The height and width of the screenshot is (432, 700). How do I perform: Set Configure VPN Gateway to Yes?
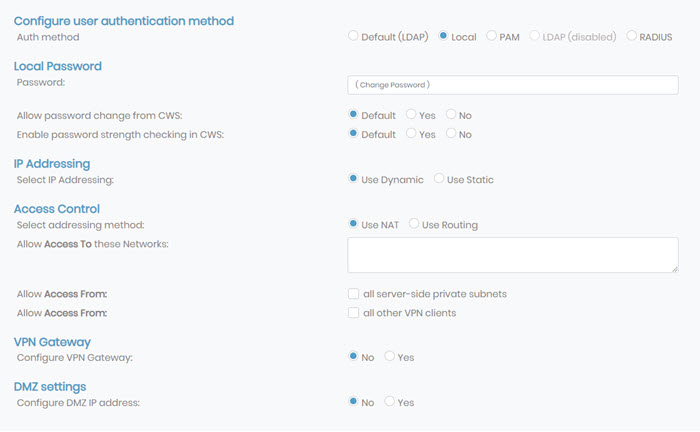click(x=389, y=356)
